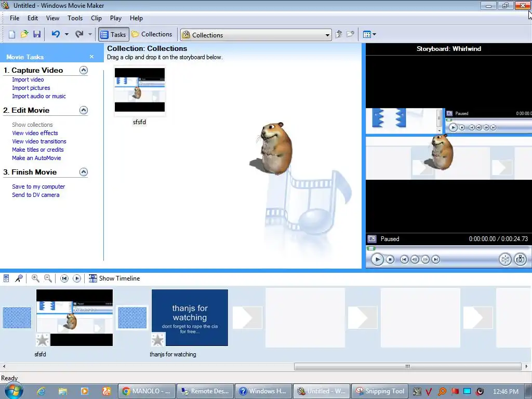Click Save to my computer

point(38,187)
